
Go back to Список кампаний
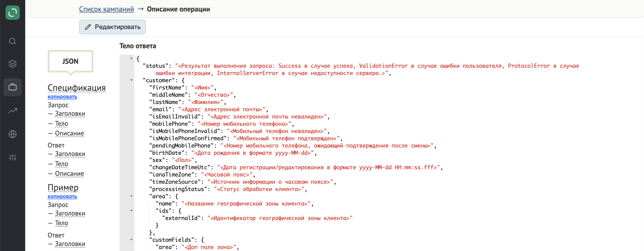pyautogui.click(x=107, y=9)
